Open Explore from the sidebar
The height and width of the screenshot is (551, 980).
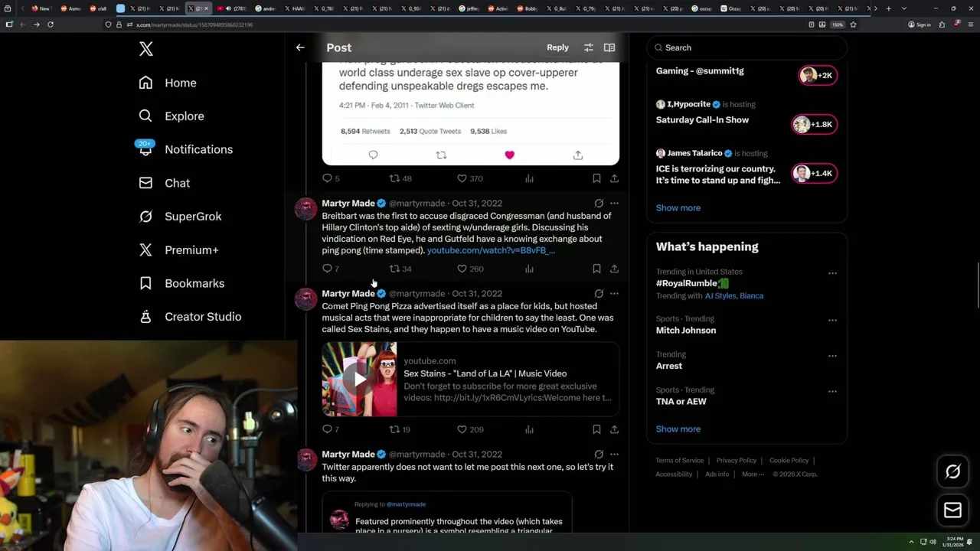tap(171, 116)
